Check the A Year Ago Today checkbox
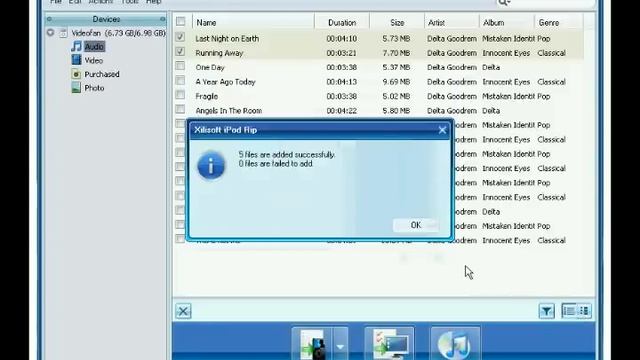This screenshot has height=360, width=640. [180, 80]
